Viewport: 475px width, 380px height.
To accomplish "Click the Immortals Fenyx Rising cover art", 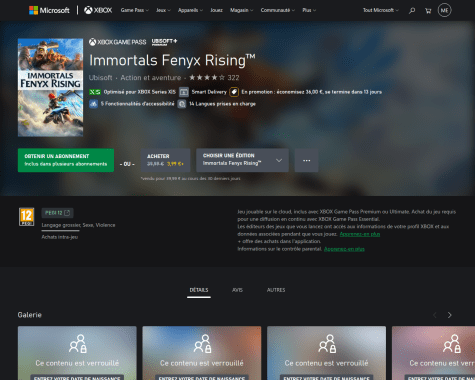I will (50, 87).
